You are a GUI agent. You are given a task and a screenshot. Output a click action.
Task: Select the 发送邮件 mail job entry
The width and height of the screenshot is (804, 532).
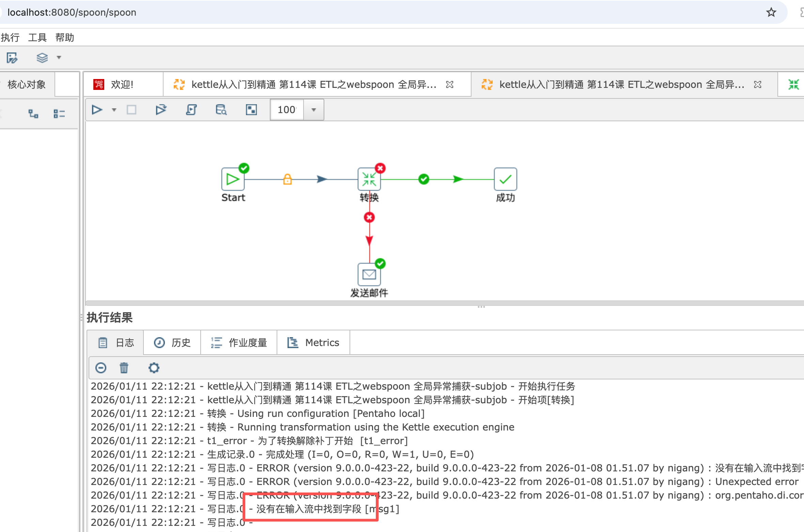(369, 275)
